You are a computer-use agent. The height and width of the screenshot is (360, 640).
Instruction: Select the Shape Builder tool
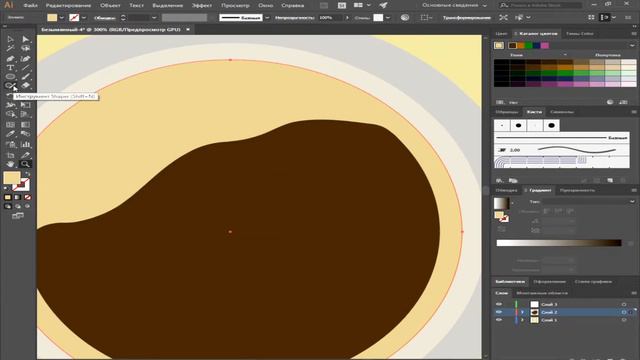click(10, 115)
